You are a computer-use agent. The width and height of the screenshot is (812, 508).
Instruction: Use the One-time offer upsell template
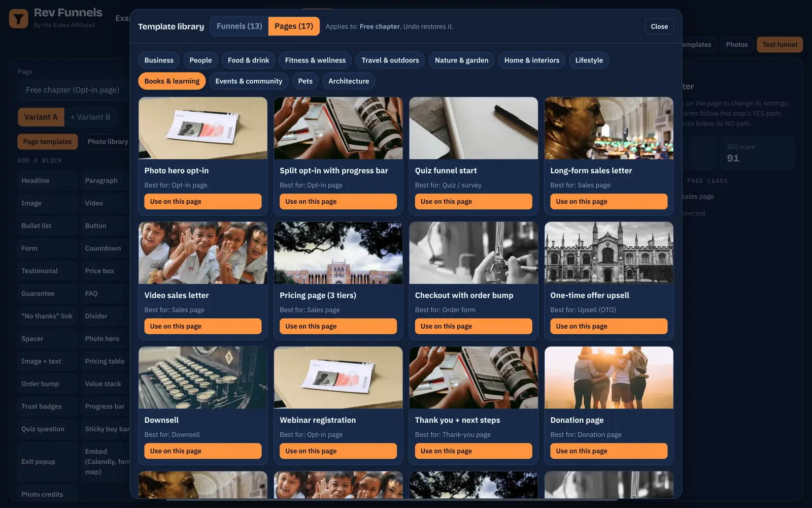[609, 326]
